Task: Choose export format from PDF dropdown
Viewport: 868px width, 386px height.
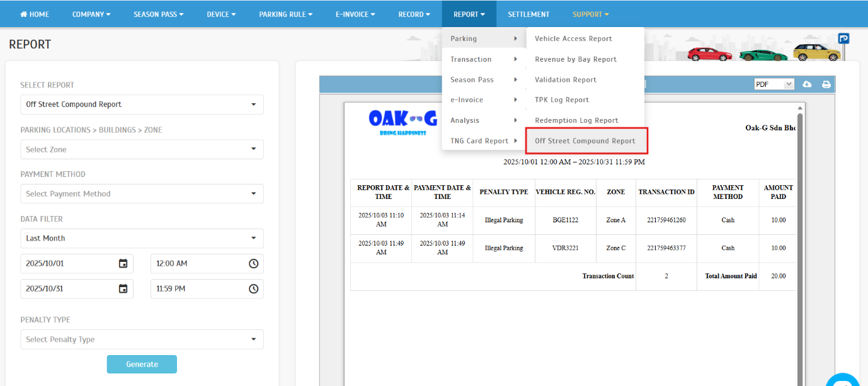Action: tap(774, 84)
